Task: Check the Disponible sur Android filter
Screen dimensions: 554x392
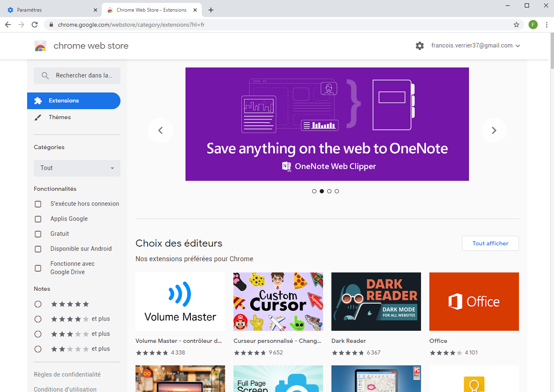Action: tap(38, 249)
